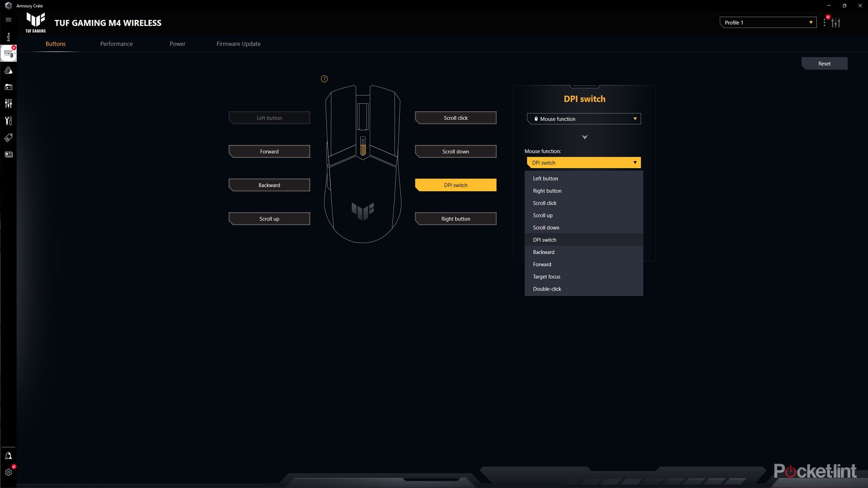
Task: Choose Scroll down from dropdown list
Action: click(x=584, y=227)
